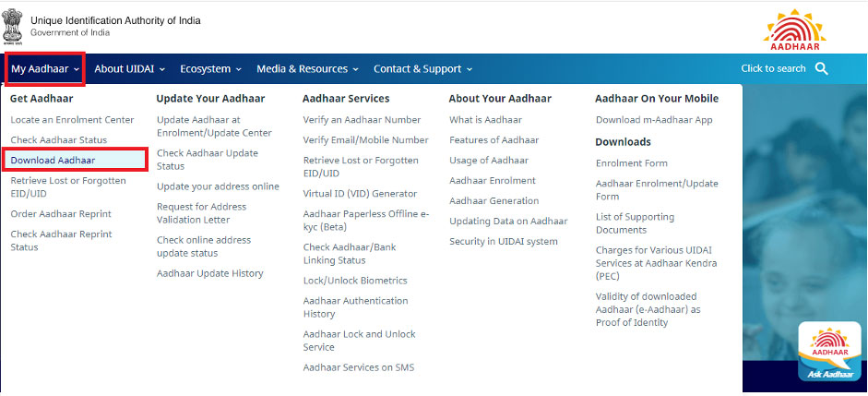Click the Aadhaar logo at top right

point(795,30)
